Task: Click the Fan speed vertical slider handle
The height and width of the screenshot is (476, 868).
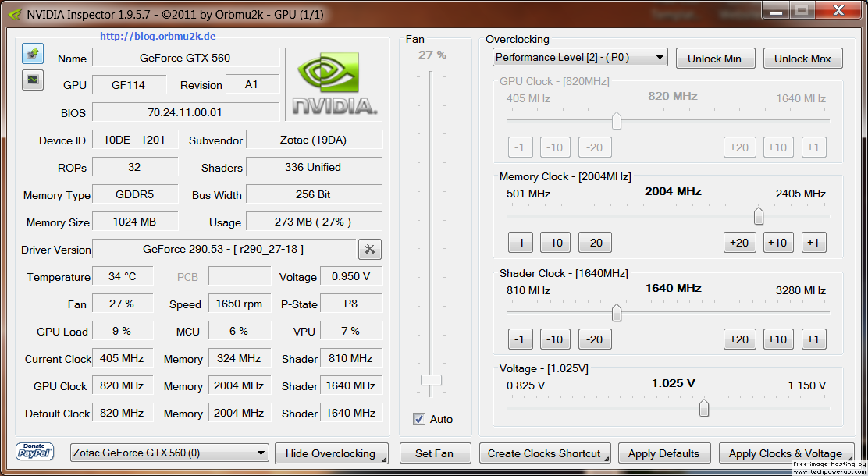Action: click(x=431, y=380)
